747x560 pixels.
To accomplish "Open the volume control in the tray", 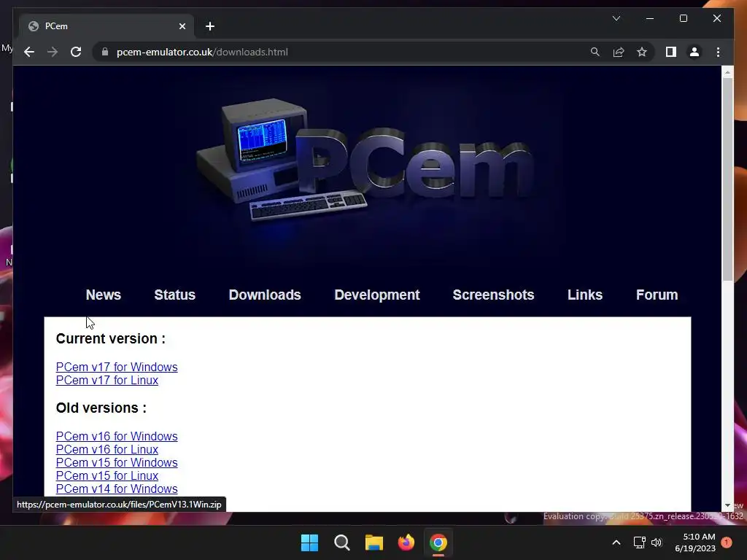I will (x=657, y=542).
